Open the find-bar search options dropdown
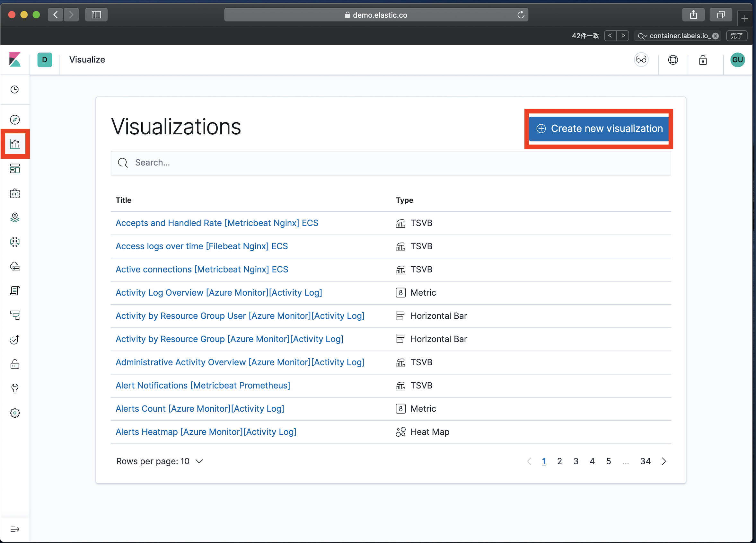The width and height of the screenshot is (756, 543). [x=642, y=36]
